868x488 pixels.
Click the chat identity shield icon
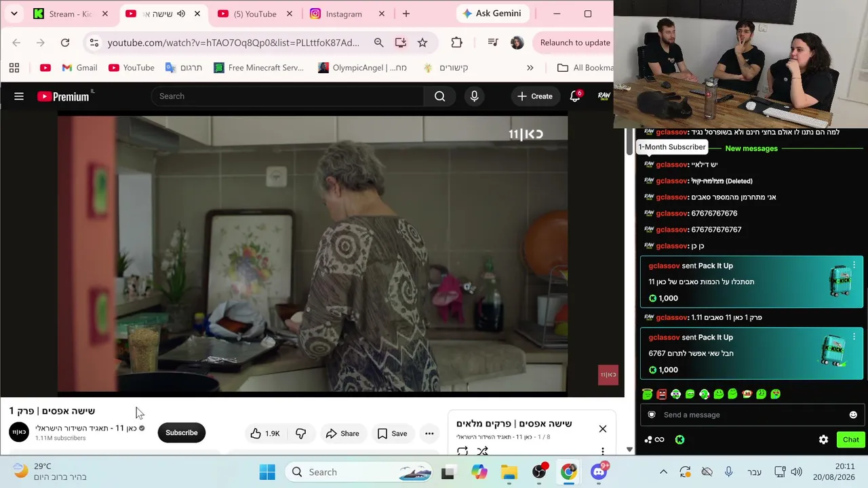652,415
